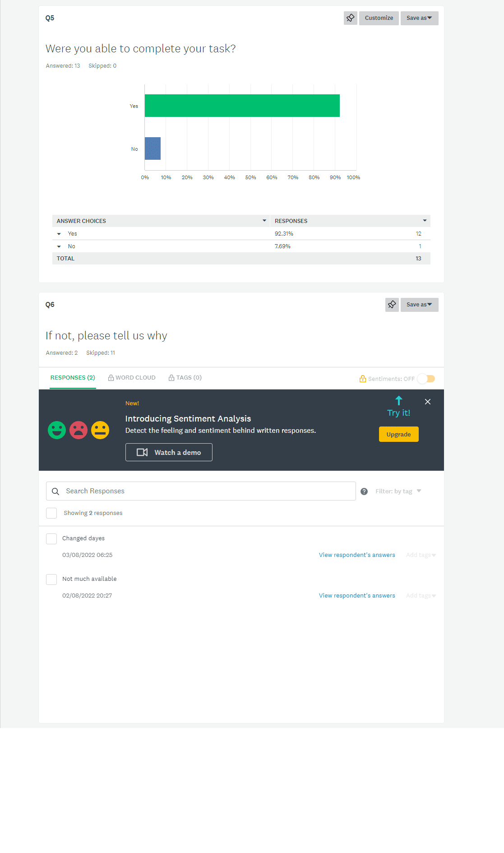
Task: Close the Sentiment Analysis banner
Action: [x=428, y=402]
